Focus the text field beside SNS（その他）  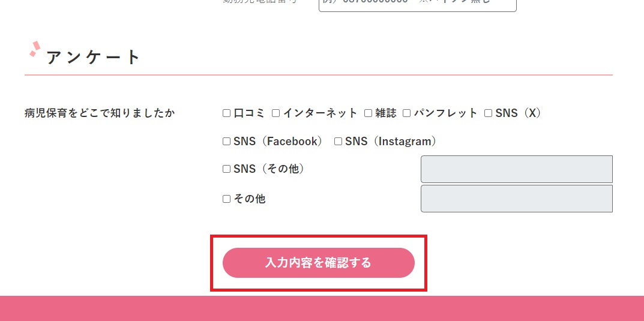pyautogui.click(x=516, y=169)
